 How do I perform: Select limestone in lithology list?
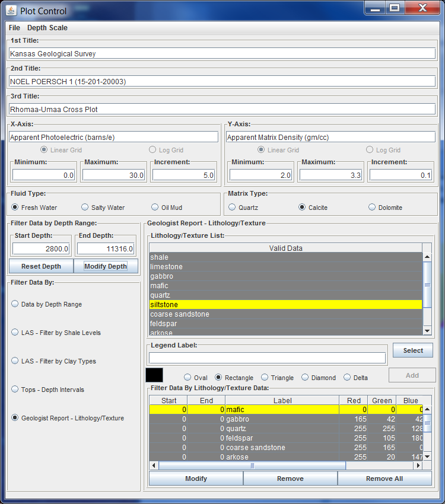pos(285,267)
